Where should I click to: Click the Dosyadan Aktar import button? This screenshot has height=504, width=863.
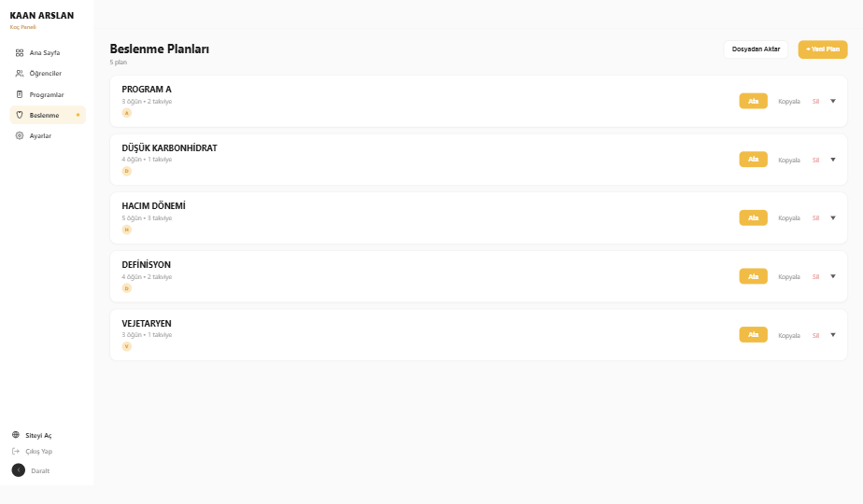click(756, 49)
